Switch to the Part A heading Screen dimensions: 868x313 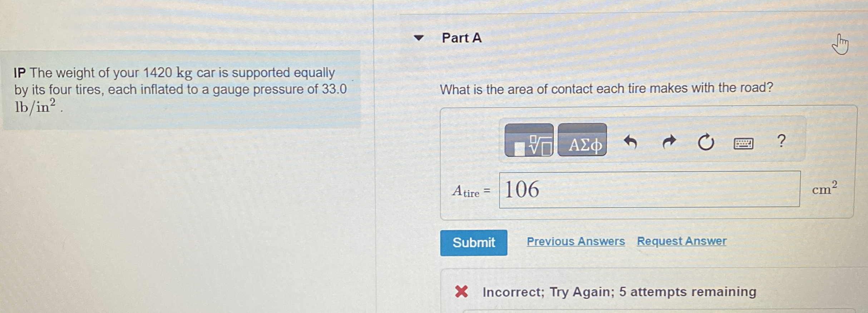click(461, 38)
